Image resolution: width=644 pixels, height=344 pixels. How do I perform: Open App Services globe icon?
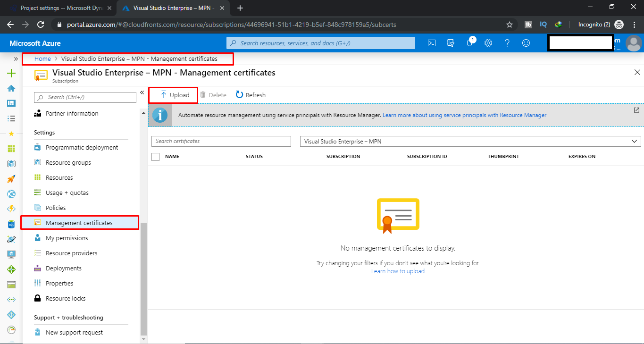coord(11,194)
